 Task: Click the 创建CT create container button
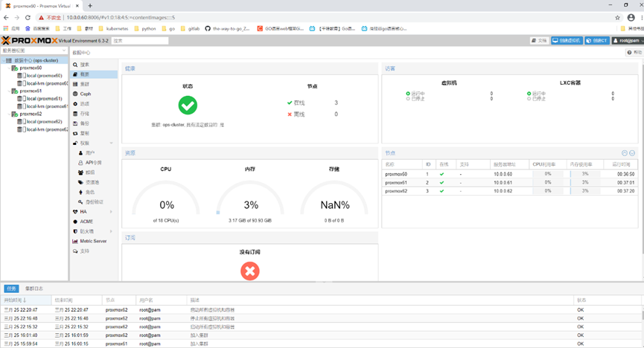(x=597, y=41)
